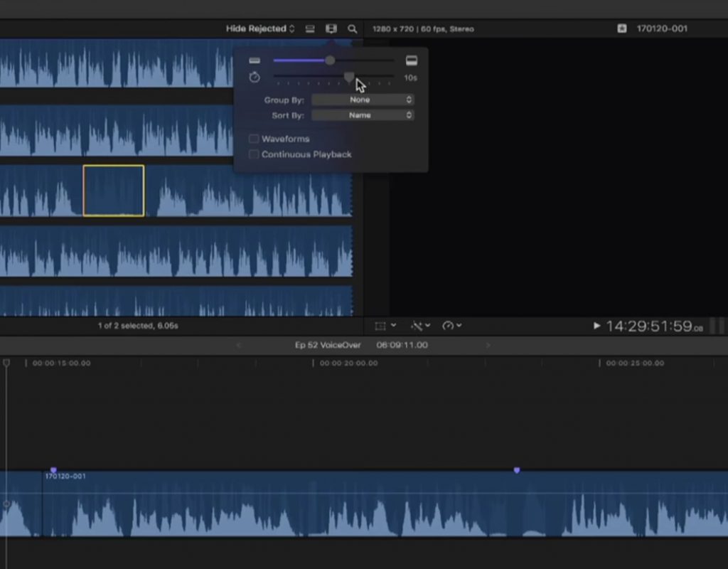
Task: Open the Group By None dropdown
Action: [x=363, y=100]
